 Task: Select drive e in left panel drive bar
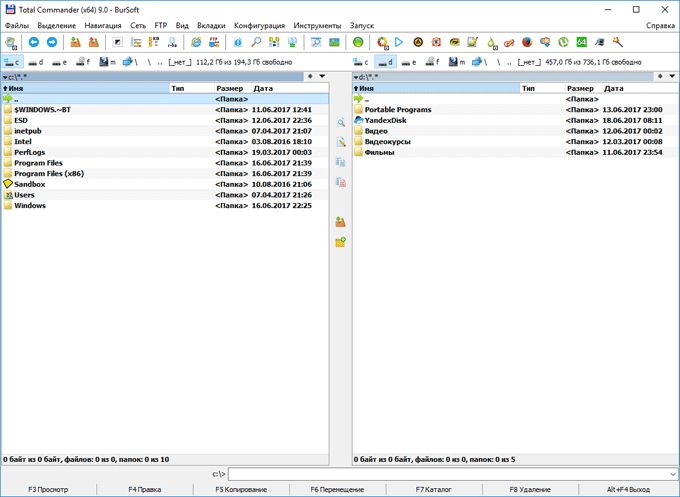click(x=59, y=62)
